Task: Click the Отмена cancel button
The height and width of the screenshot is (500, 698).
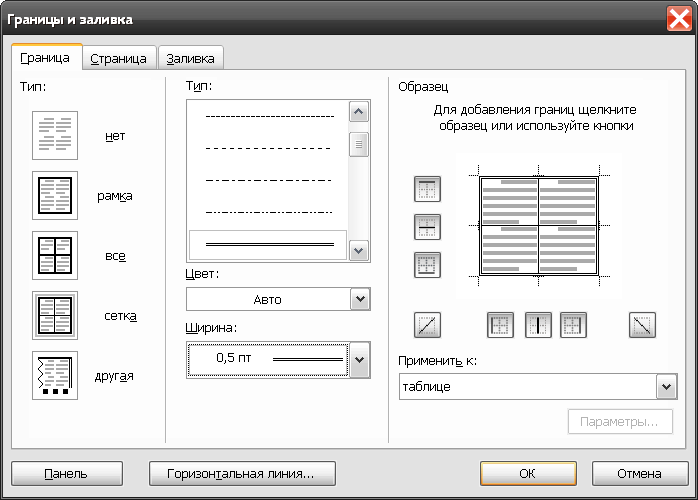Action: [640, 473]
